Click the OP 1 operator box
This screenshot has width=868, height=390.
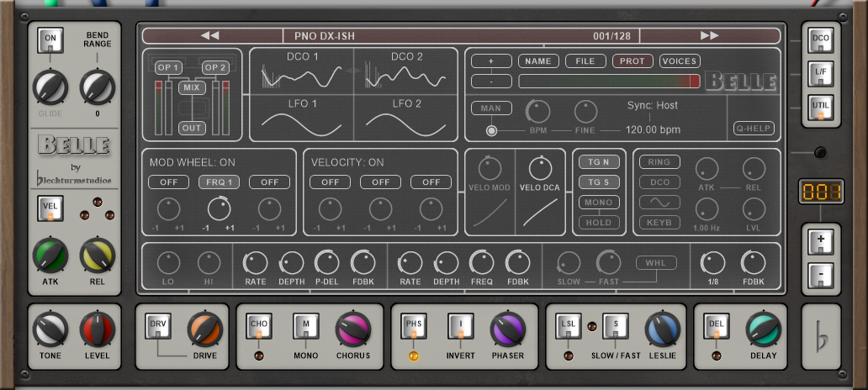[168, 67]
